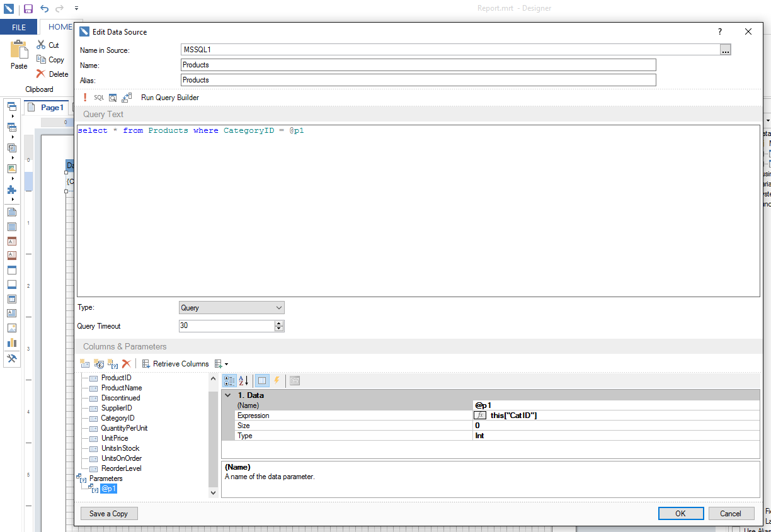This screenshot has height=532, width=771.
Task: Show Properties tab in property grid
Action: (x=263, y=381)
